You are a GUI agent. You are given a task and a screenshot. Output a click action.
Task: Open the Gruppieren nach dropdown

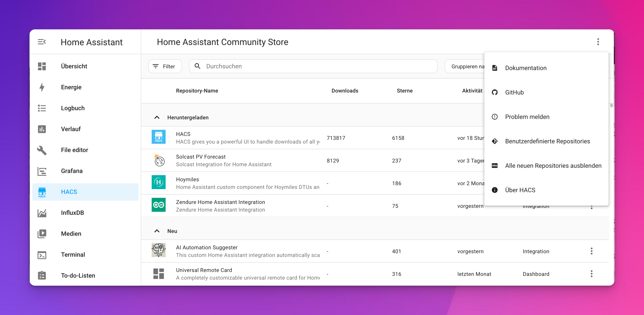pyautogui.click(x=465, y=66)
